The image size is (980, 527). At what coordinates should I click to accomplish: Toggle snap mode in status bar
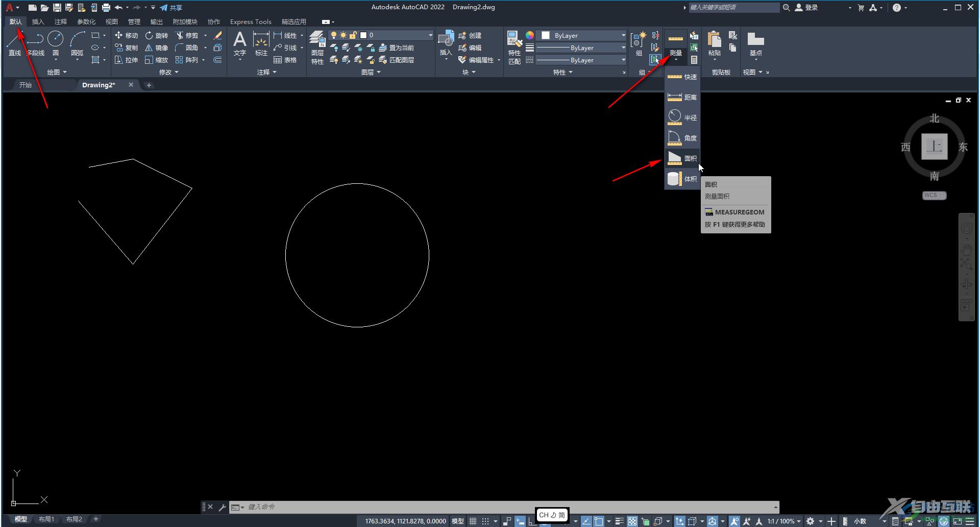(x=485, y=521)
